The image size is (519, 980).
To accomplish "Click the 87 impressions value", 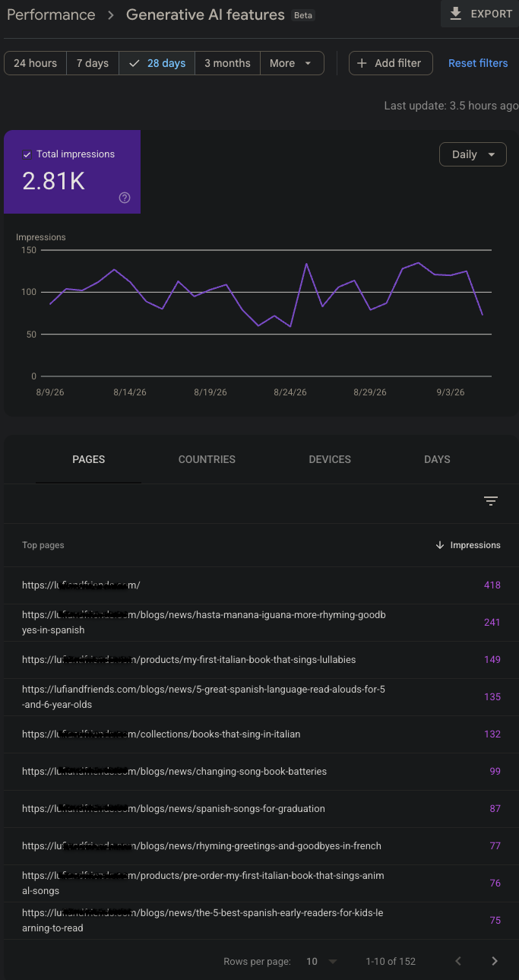I will click(x=495, y=809).
